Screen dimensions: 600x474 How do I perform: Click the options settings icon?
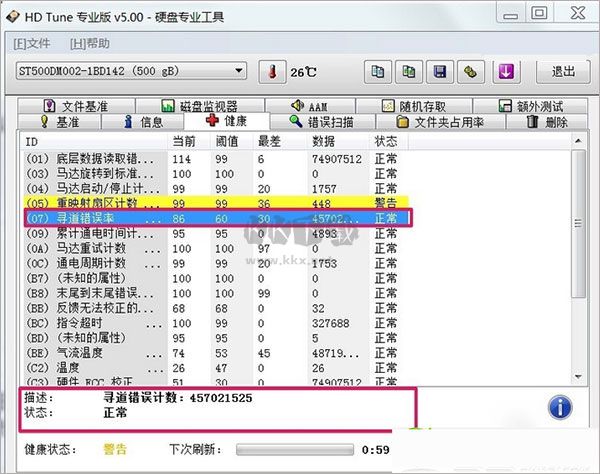coord(471,72)
